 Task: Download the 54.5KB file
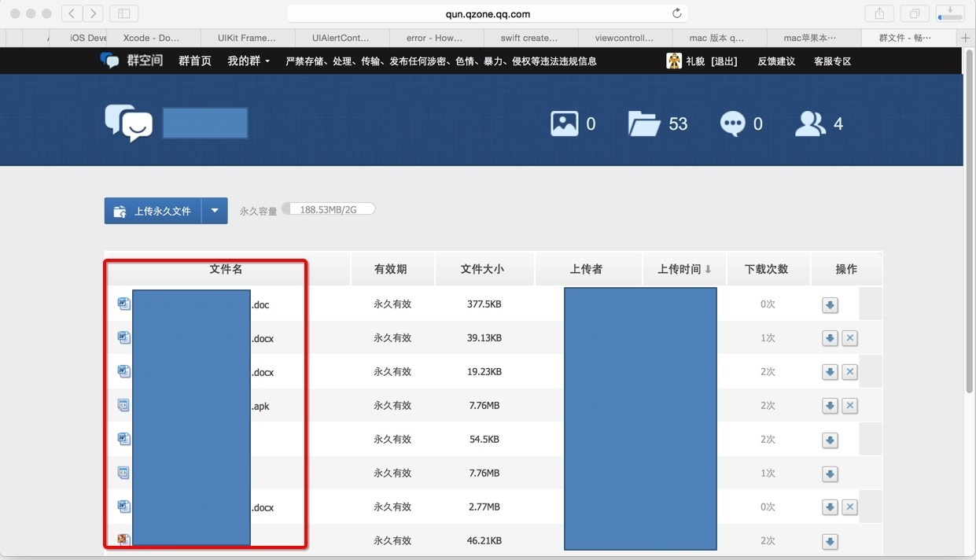[830, 440]
